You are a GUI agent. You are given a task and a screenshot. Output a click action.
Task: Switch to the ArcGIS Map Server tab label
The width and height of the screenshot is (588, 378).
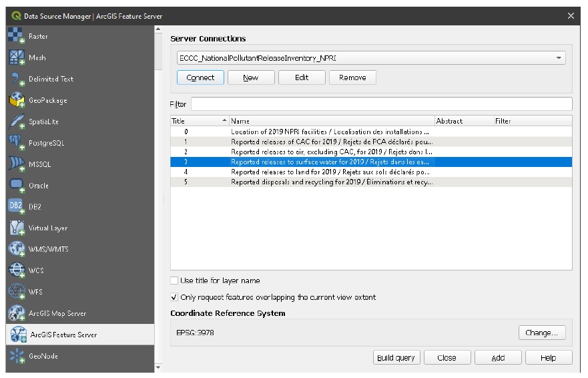pos(57,313)
